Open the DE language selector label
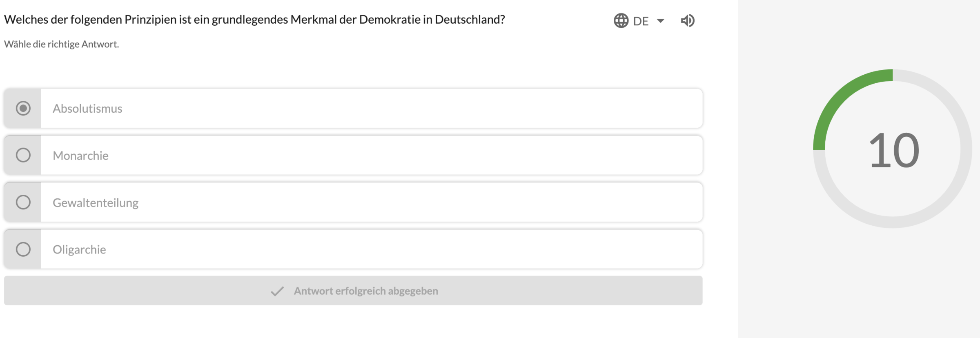This screenshot has height=338, width=980. click(x=641, y=21)
